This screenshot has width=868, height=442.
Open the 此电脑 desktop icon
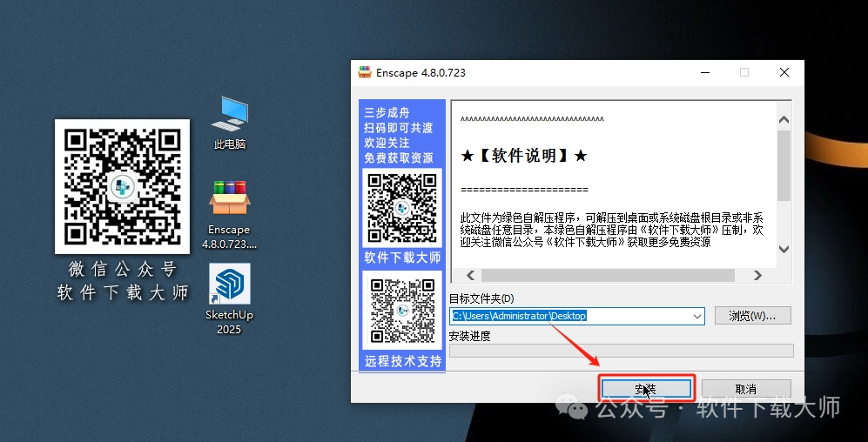pyautogui.click(x=229, y=123)
